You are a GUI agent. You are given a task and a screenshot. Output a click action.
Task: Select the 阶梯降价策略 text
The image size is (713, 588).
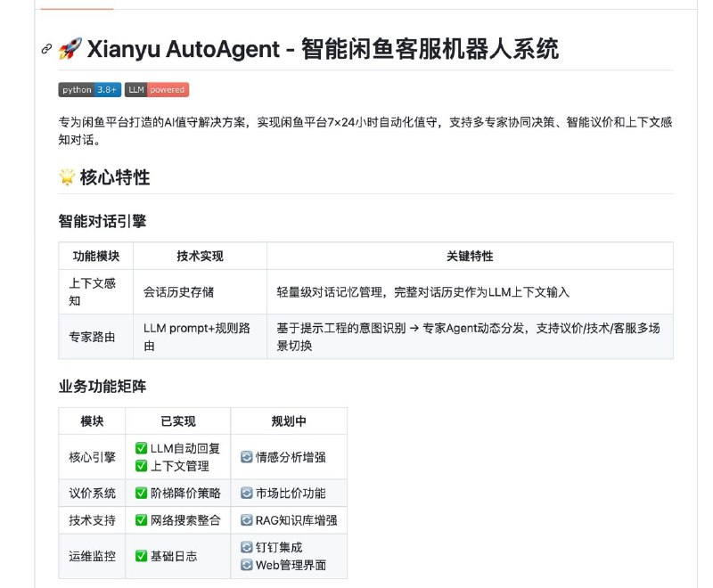[x=185, y=493]
